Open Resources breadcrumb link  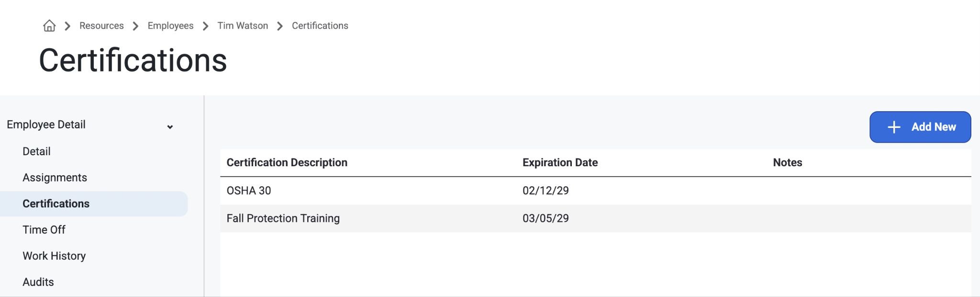pos(101,26)
